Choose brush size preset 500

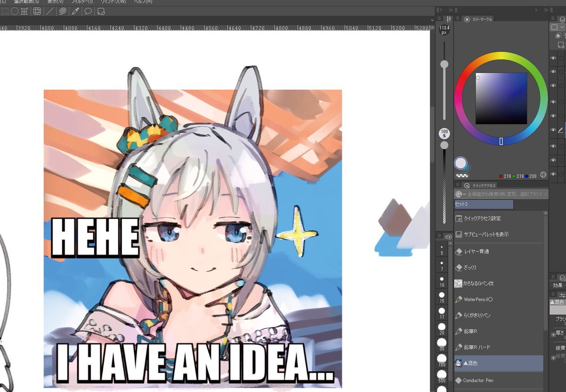(x=442, y=376)
